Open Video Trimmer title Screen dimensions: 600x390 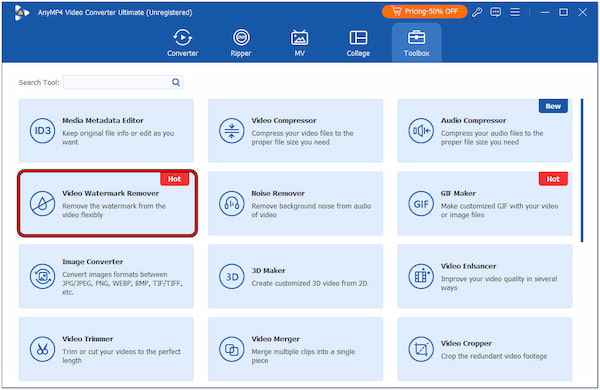(x=88, y=339)
